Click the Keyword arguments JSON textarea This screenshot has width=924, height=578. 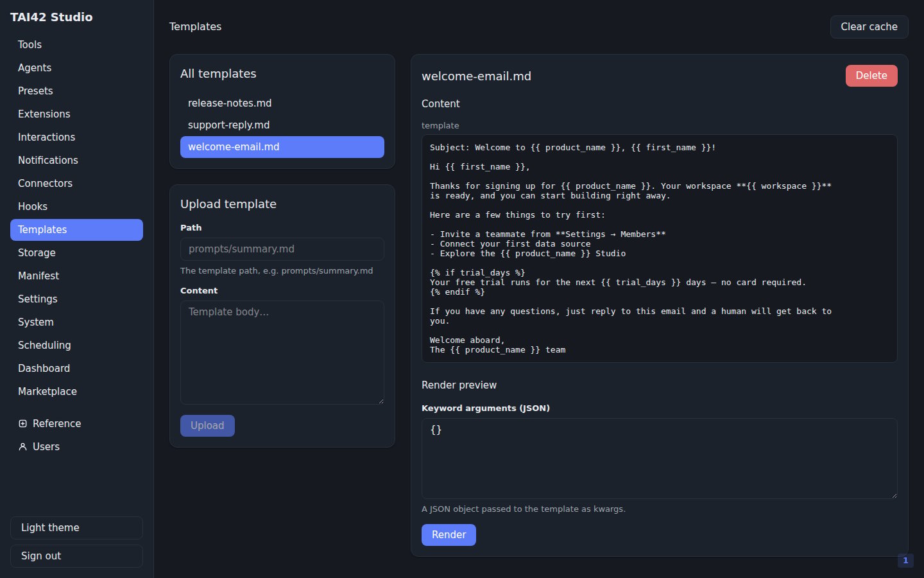pyautogui.click(x=660, y=459)
